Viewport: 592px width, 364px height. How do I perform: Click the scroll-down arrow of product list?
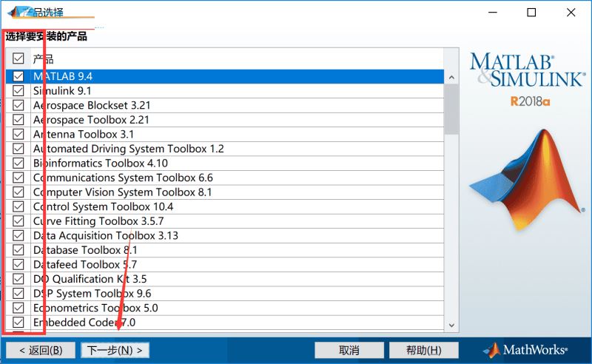(x=451, y=325)
